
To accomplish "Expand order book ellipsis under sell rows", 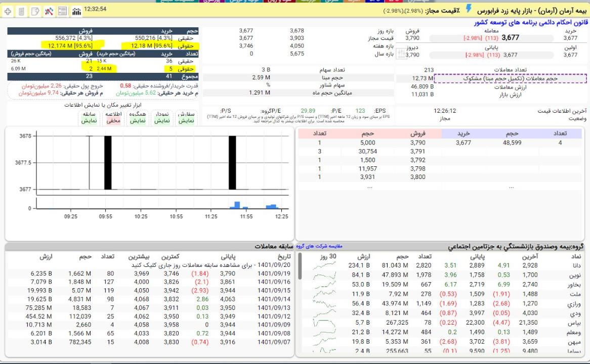I will 370,187.
